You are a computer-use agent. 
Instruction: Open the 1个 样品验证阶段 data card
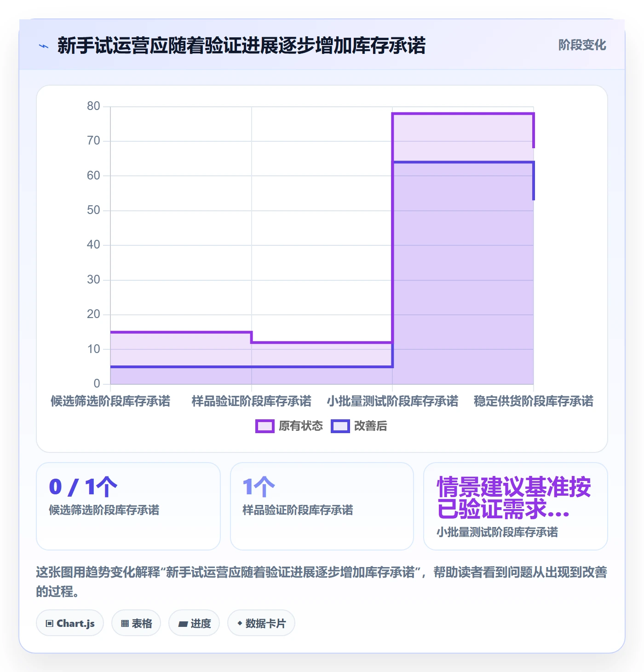[x=322, y=506]
